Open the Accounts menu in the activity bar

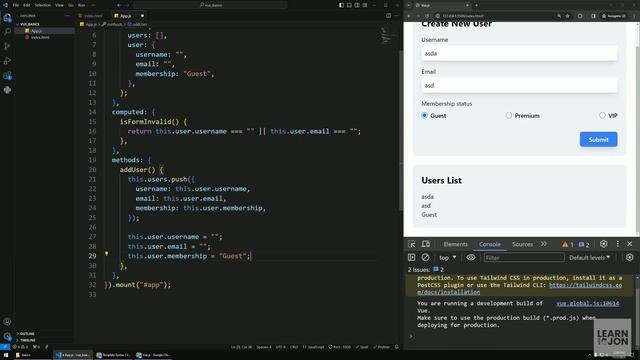[7, 322]
